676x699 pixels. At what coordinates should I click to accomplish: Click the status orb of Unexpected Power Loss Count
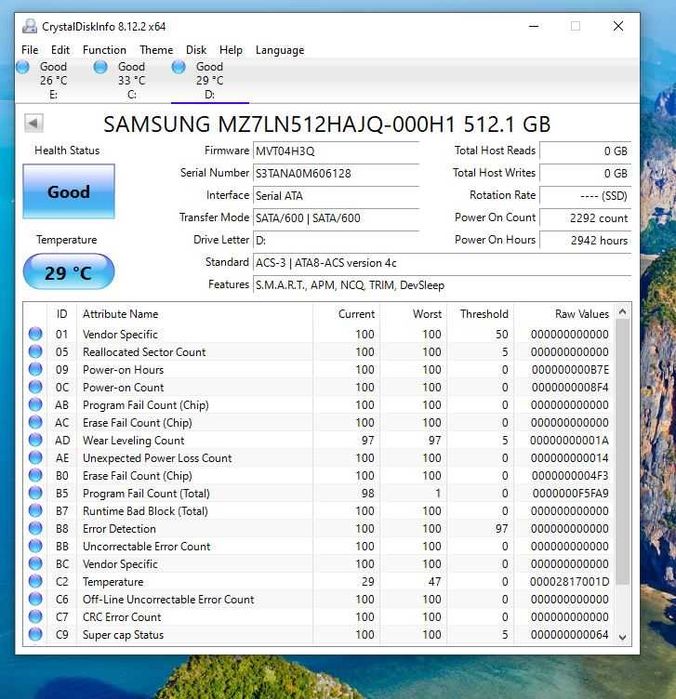point(35,457)
